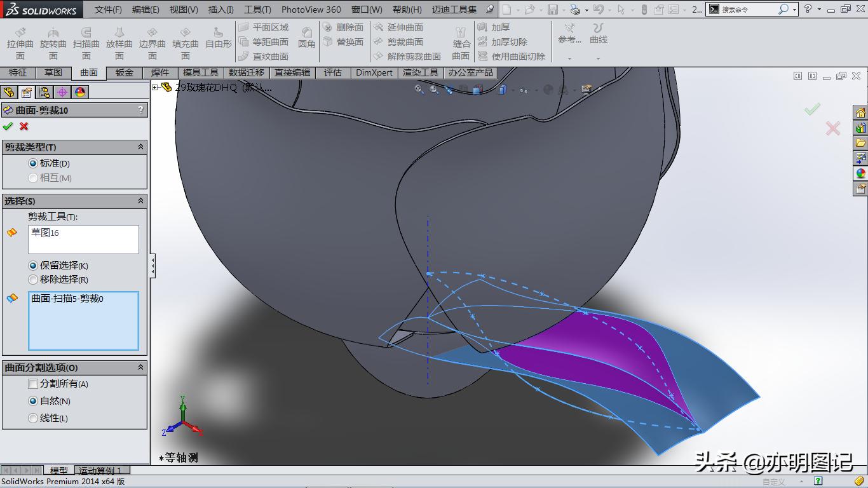This screenshot has width=868, height=488.
Task: Enable the 分割所有(A) checkbox
Action: pyautogui.click(x=32, y=384)
